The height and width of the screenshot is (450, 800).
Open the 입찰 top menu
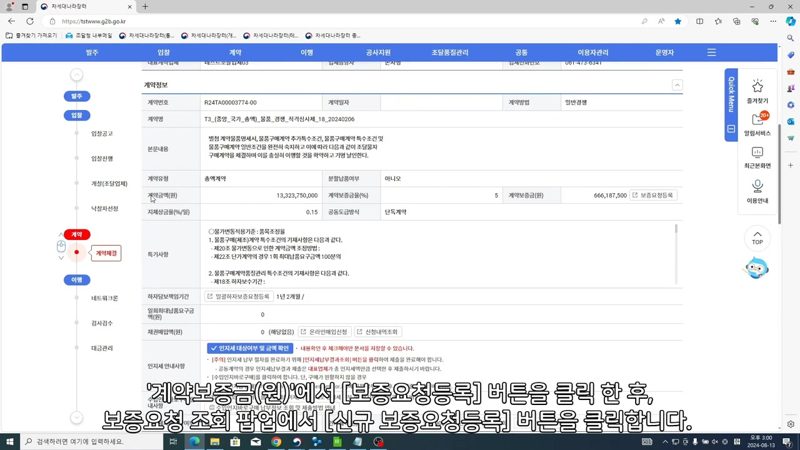[163, 53]
